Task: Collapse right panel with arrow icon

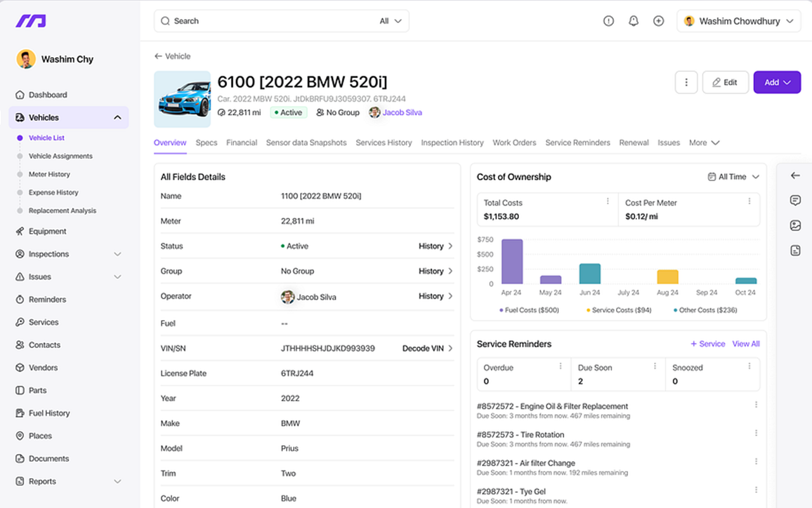Action: [x=796, y=176]
